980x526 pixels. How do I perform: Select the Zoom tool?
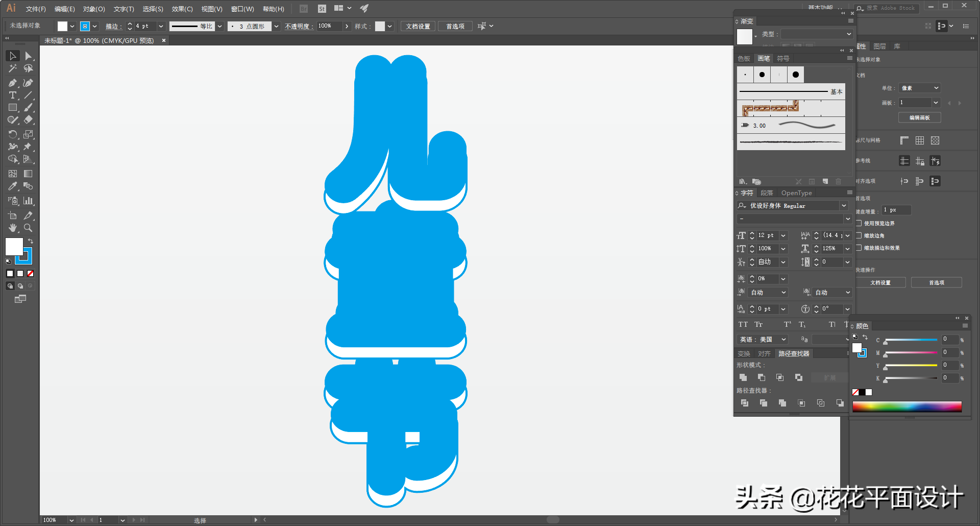(28, 228)
